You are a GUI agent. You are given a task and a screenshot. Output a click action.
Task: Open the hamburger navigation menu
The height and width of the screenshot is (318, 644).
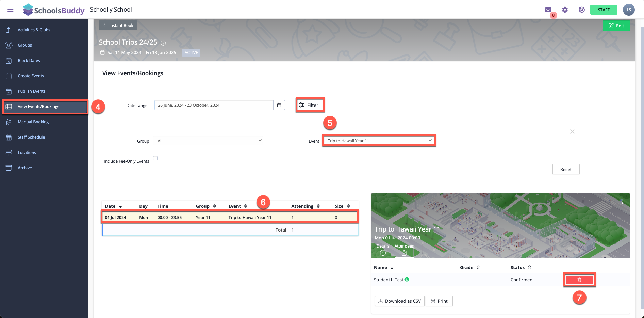pyautogui.click(x=11, y=9)
